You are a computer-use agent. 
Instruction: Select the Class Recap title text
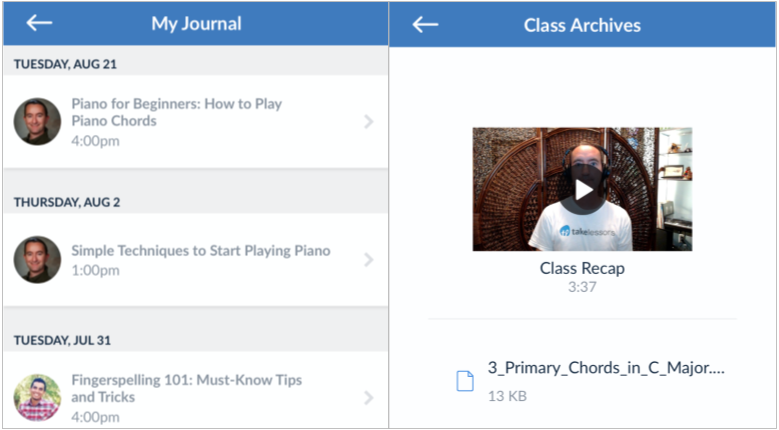(x=582, y=269)
